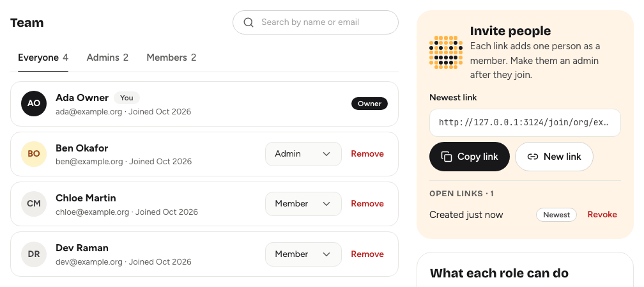Switch to the Members tab

[x=171, y=58]
